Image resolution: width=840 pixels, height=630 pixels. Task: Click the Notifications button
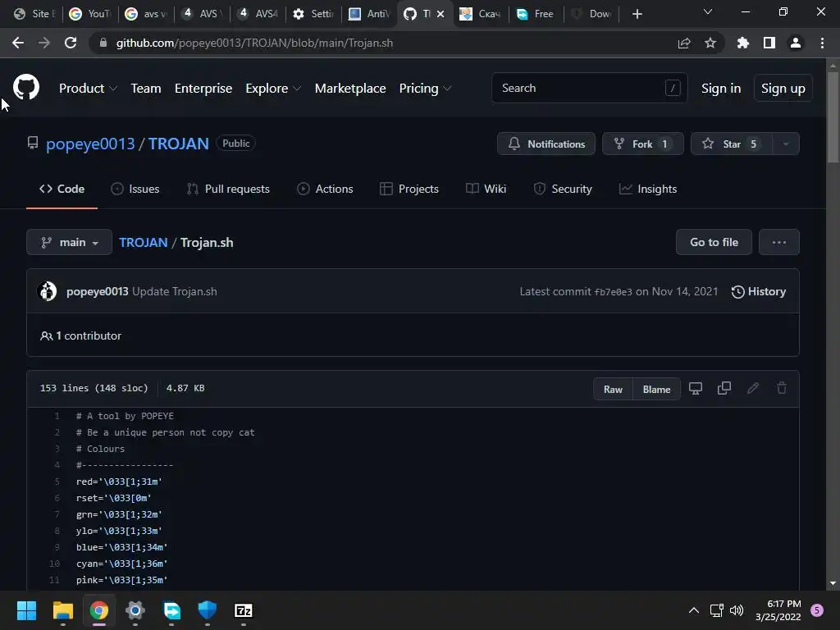pyautogui.click(x=546, y=144)
